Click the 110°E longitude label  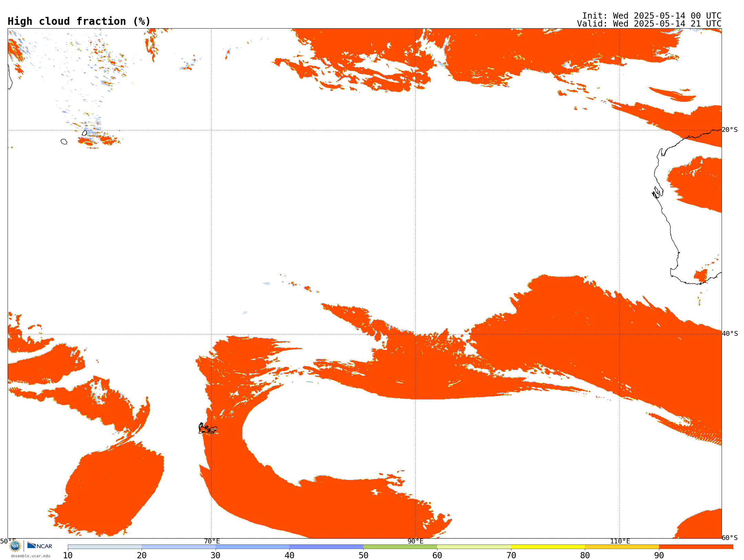620,541
